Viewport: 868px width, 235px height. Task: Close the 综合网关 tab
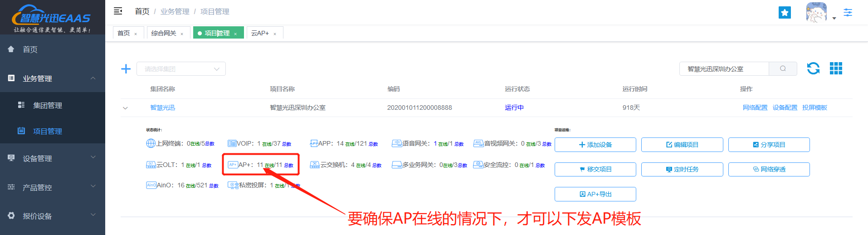[x=182, y=34]
